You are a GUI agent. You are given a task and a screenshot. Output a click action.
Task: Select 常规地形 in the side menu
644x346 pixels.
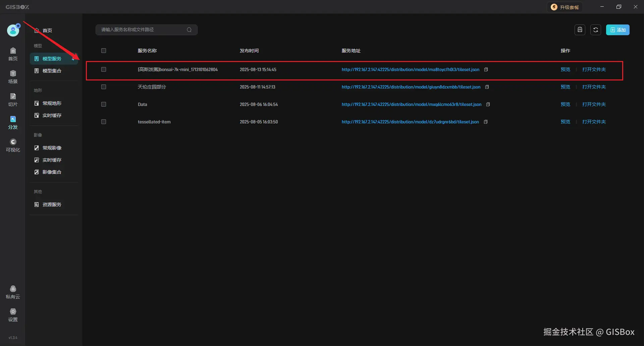(54, 103)
